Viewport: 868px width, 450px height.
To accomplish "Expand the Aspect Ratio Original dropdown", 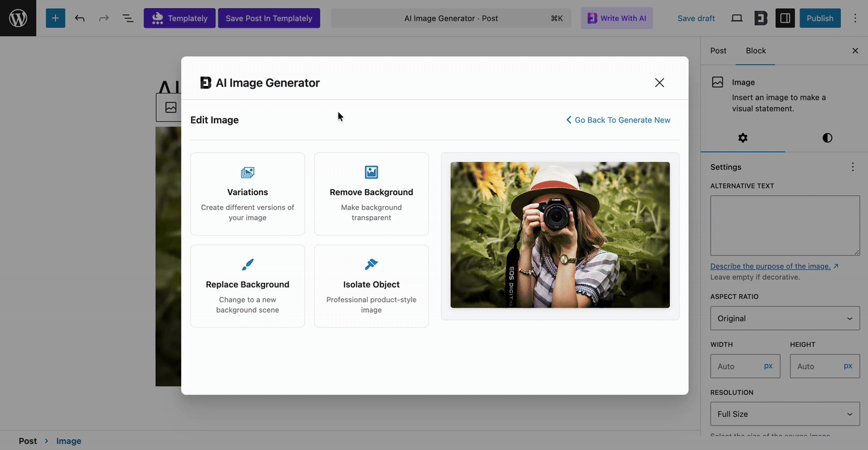I will (785, 319).
